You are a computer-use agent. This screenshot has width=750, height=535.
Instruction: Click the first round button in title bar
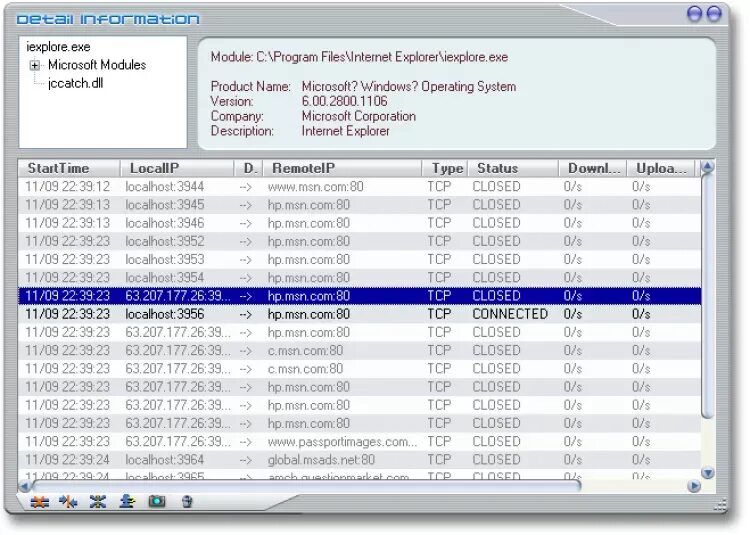pyautogui.click(x=694, y=14)
